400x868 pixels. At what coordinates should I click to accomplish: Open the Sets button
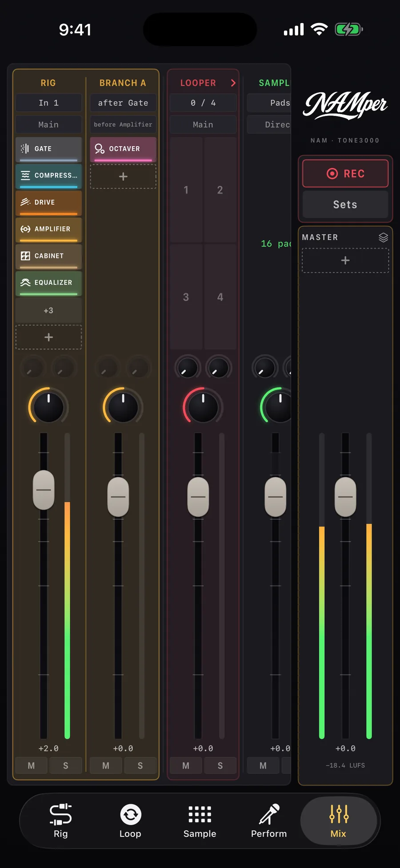(345, 205)
